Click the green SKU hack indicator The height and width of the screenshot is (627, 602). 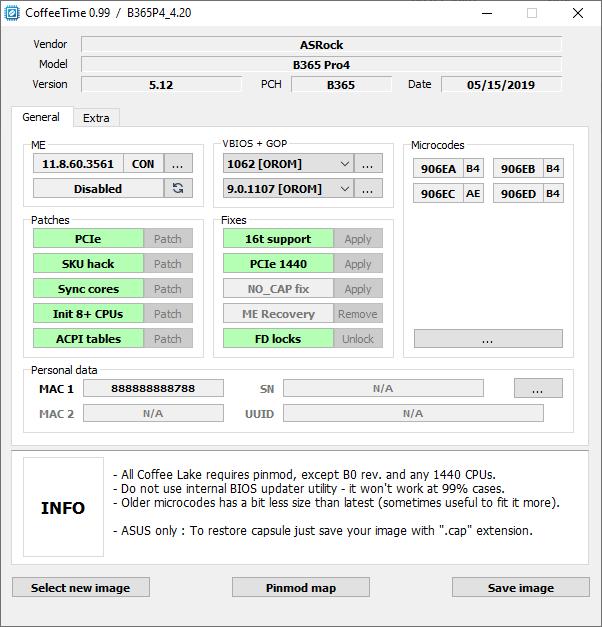coord(88,264)
